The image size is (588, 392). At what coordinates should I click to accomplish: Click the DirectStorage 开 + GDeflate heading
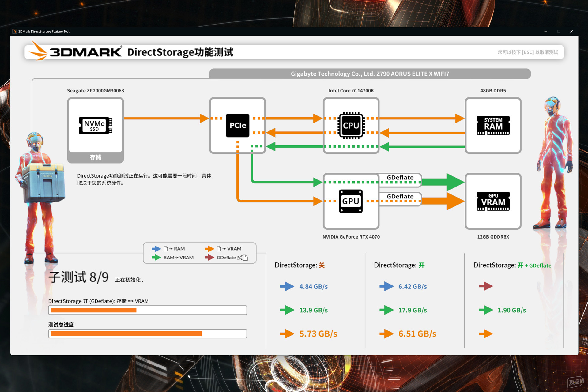512,265
